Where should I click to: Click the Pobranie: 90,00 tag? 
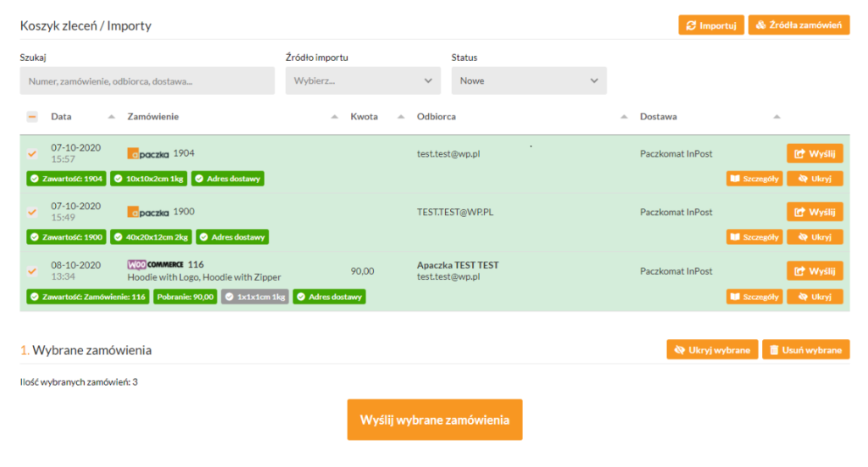click(185, 297)
